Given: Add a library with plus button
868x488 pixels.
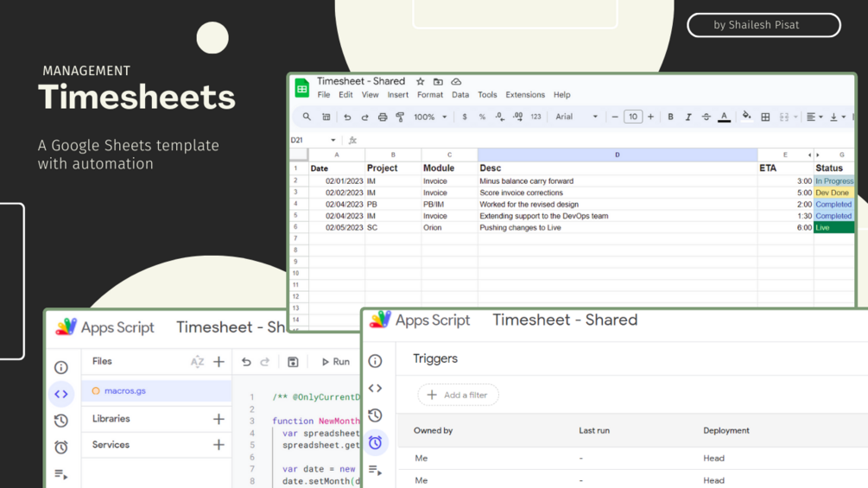Looking at the screenshot, I should (219, 419).
